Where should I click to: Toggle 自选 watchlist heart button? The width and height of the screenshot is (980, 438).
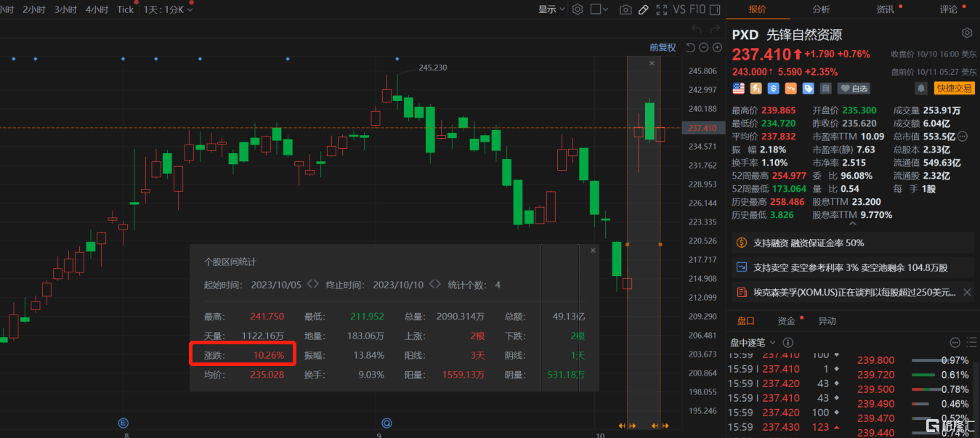point(854,89)
